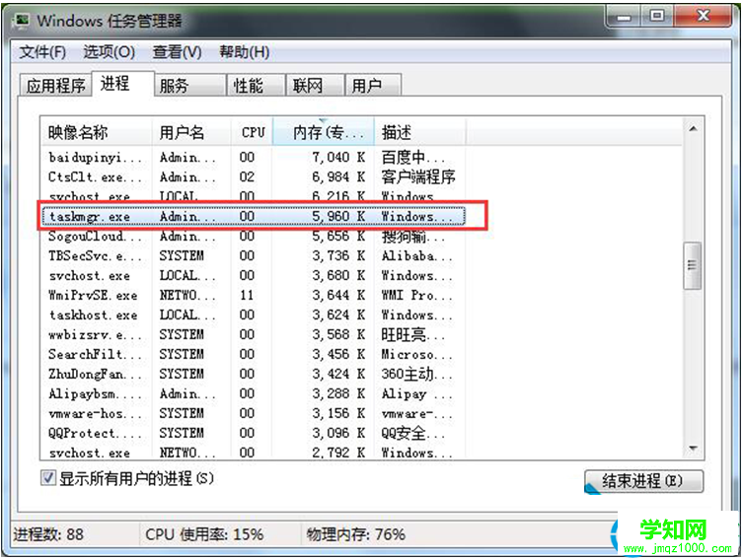
Task: Select the vmware-hos... process row
Action: (254, 414)
